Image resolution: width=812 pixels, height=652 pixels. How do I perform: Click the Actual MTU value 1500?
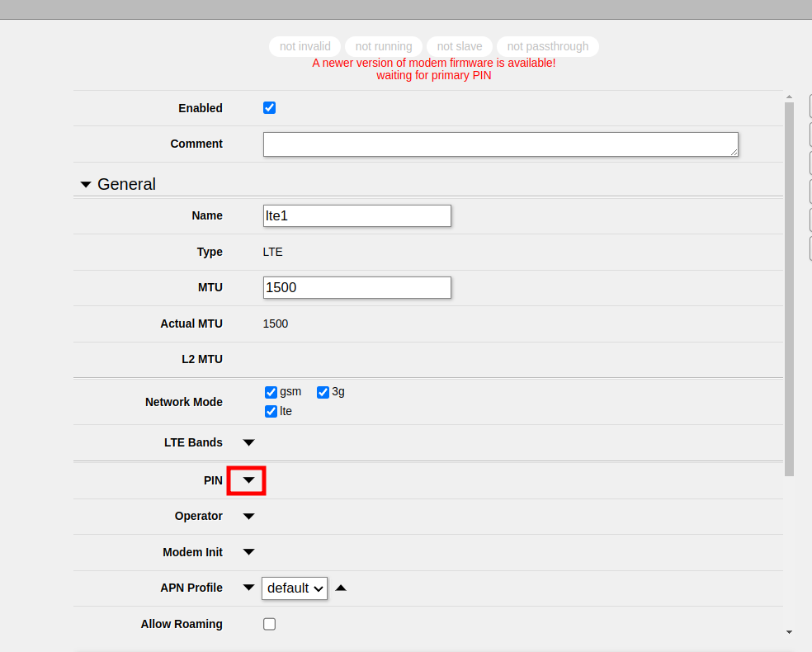[x=276, y=324]
